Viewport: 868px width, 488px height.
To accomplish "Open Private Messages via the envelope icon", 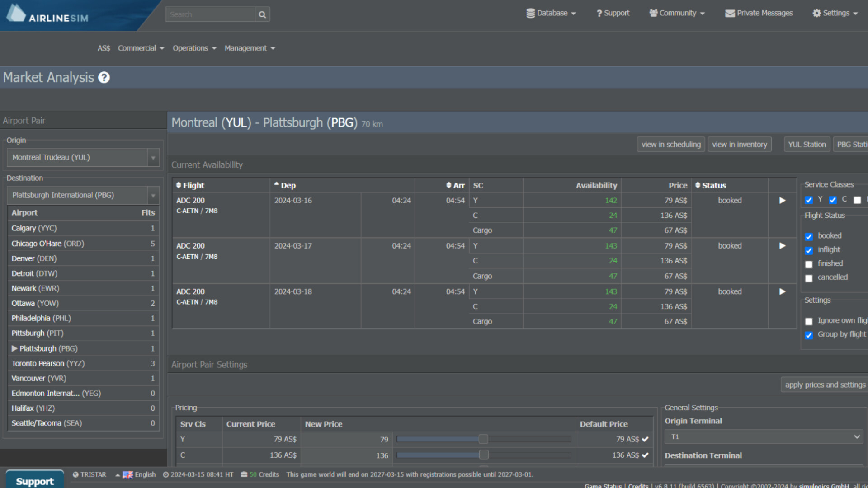I will (x=730, y=13).
